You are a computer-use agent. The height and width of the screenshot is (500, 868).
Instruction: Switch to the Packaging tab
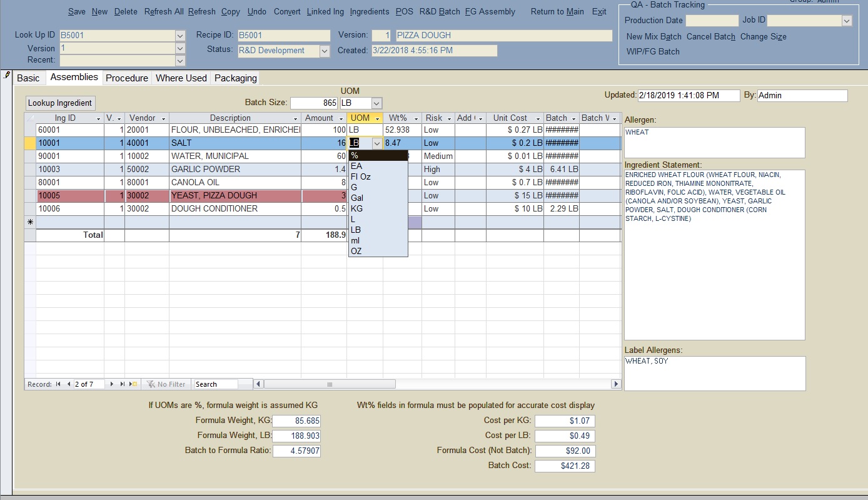pyautogui.click(x=236, y=78)
